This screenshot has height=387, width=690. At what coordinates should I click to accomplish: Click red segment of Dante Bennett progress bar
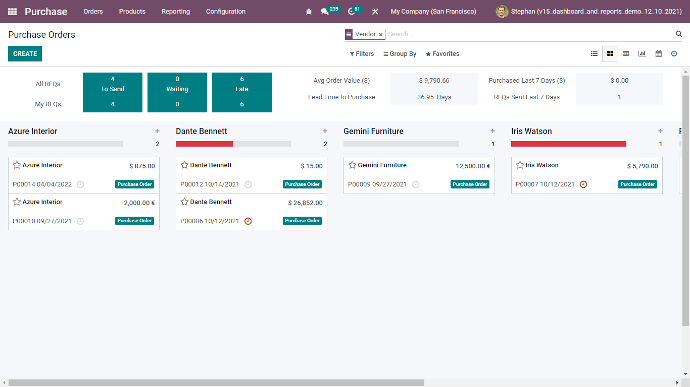pyautogui.click(x=204, y=144)
